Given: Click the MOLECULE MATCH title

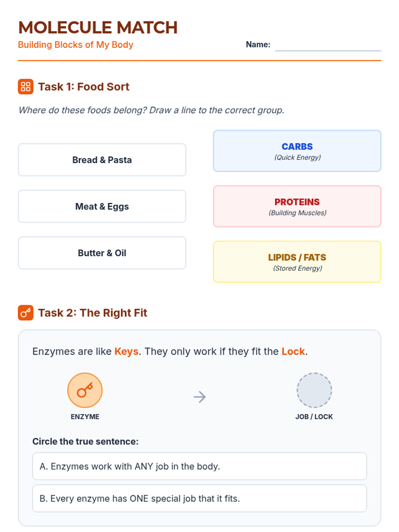Looking at the screenshot, I should click(98, 28).
